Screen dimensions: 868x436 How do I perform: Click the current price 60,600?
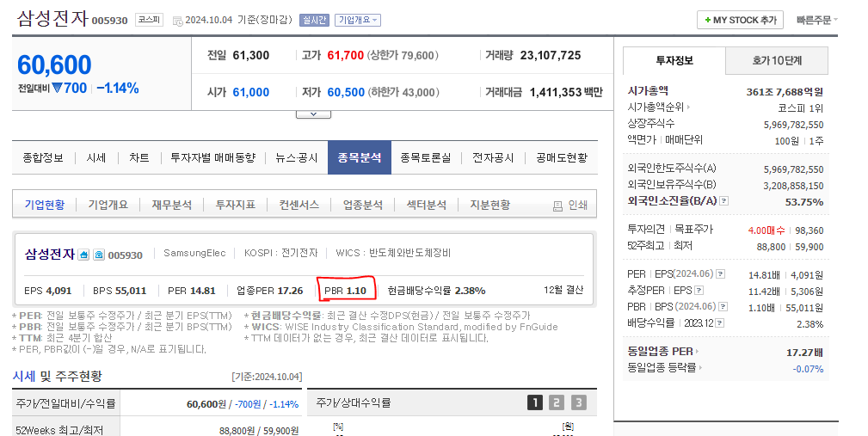point(54,65)
